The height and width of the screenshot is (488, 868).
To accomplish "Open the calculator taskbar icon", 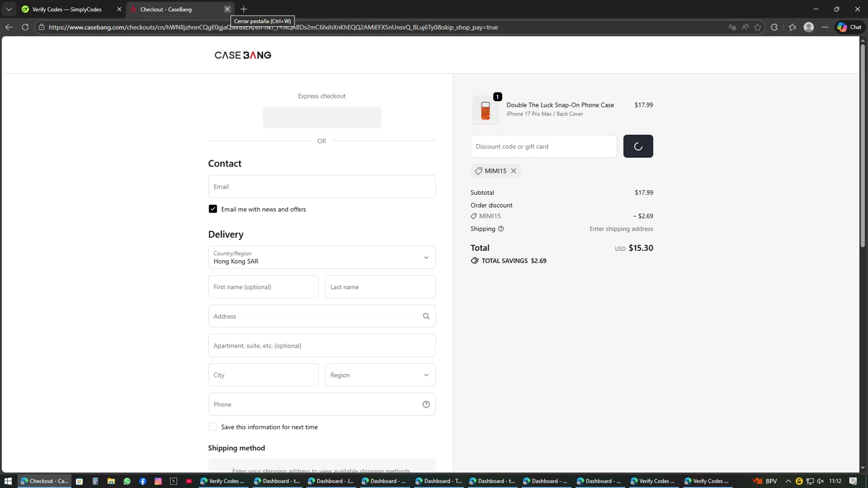I will (x=95, y=481).
